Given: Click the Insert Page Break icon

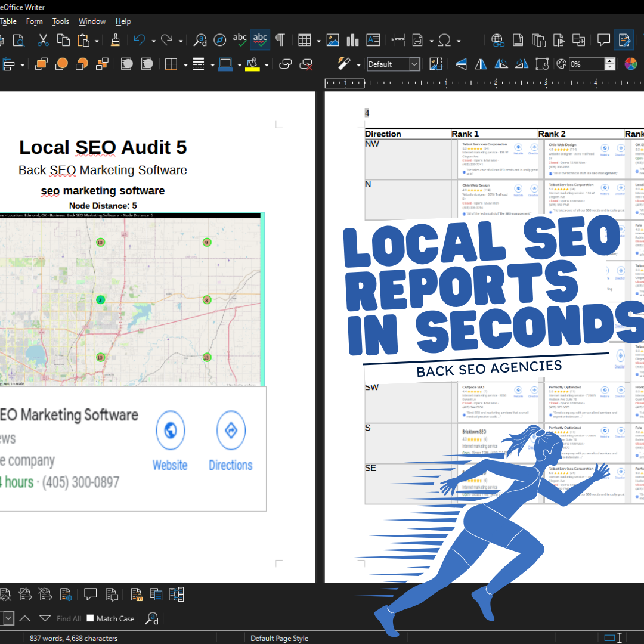Looking at the screenshot, I should [x=398, y=41].
